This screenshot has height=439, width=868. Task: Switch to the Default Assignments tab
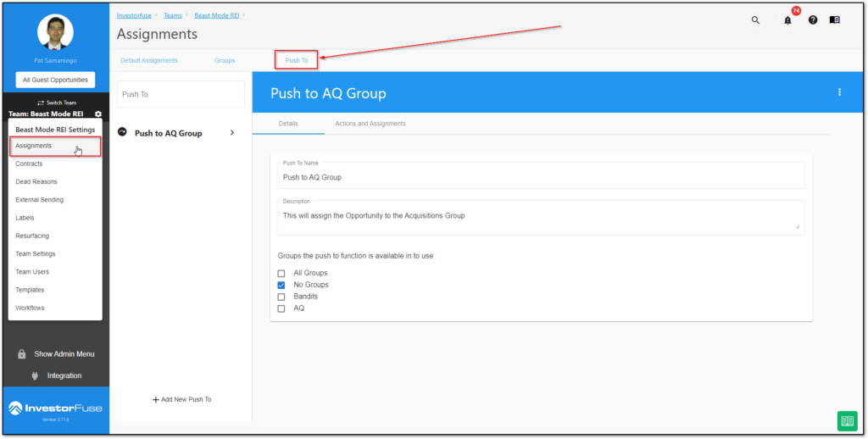149,60
